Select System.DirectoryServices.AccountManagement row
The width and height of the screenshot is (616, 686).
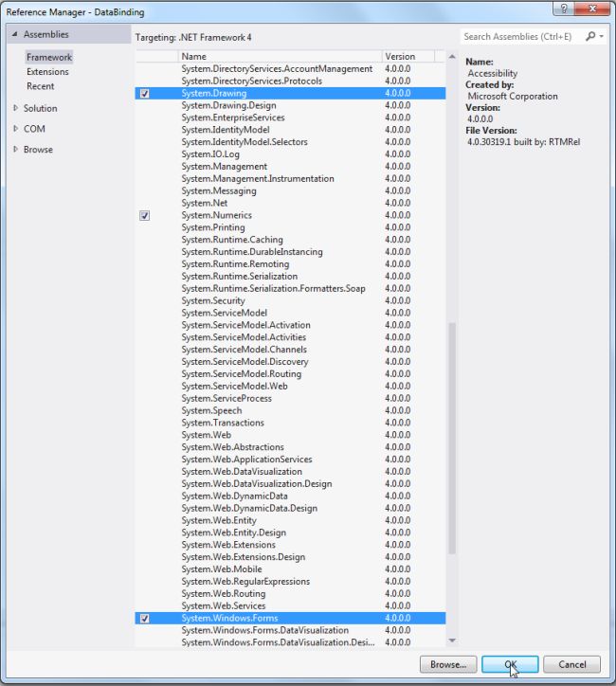(290, 68)
